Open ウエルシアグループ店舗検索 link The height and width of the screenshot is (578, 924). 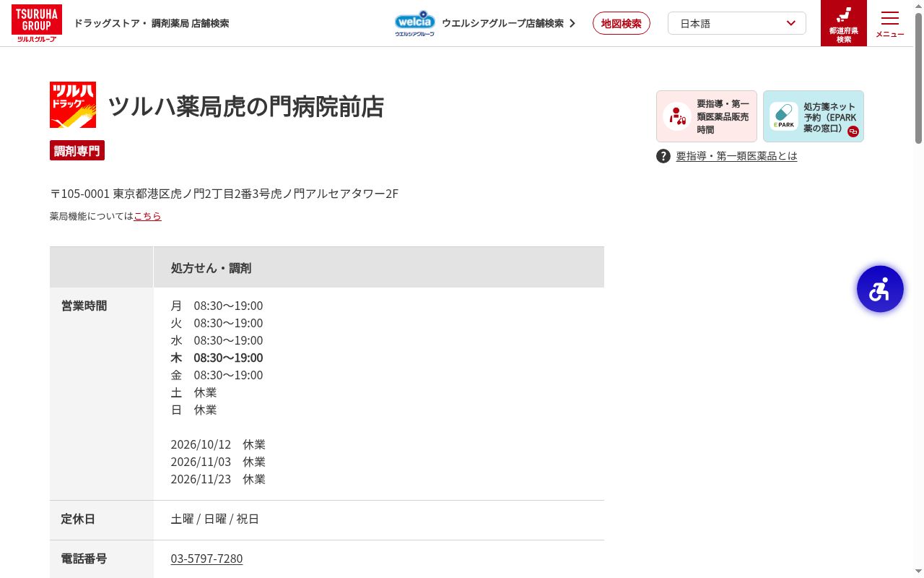pyautogui.click(x=509, y=23)
